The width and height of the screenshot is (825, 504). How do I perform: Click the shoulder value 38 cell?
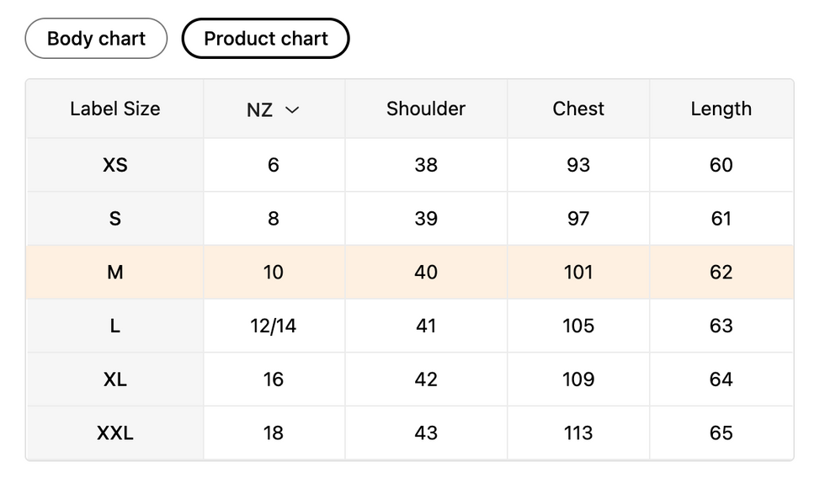coord(426,165)
